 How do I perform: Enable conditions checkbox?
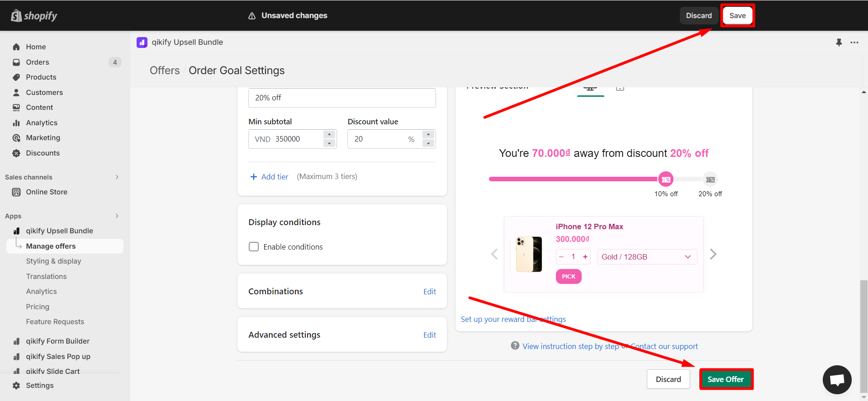pyautogui.click(x=254, y=247)
